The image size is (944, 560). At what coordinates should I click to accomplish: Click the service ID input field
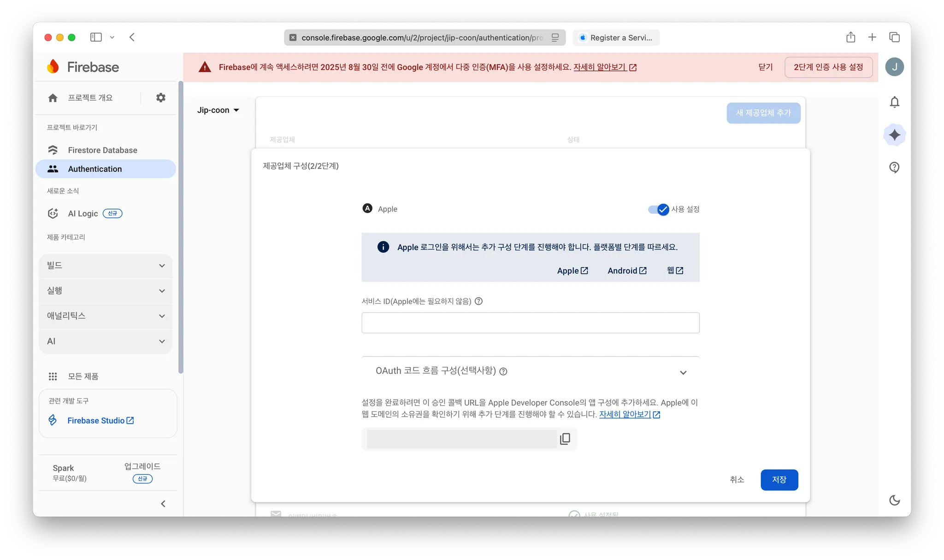pyautogui.click(x=530, y=323)
